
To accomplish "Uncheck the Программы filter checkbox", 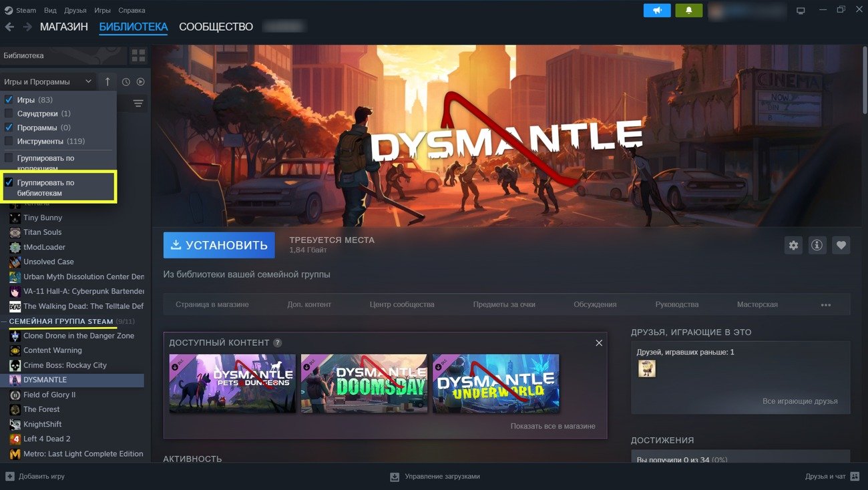I will click(x=9, y=128).
